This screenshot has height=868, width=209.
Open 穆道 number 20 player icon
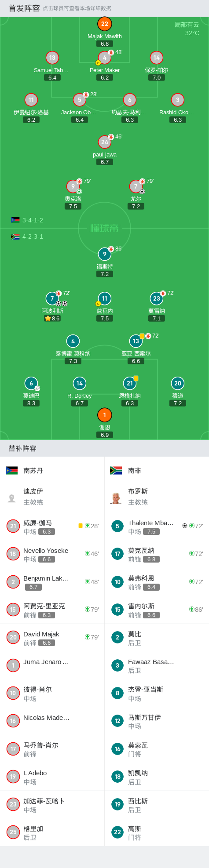pos(178,383)
